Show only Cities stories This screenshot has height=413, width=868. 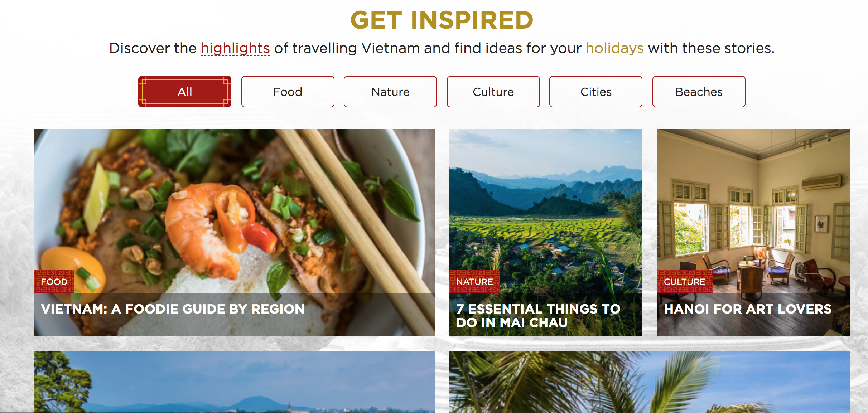point(596,92)
